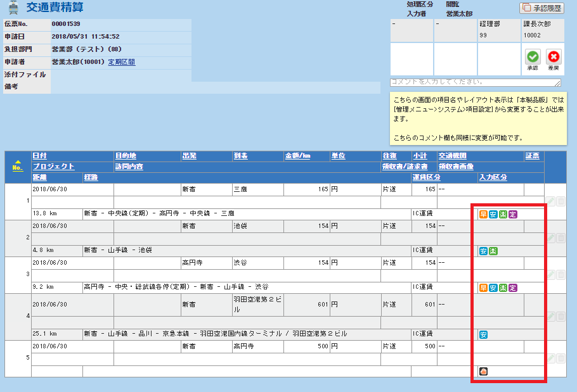The height and width of the screenshot is (392, 577).
Task: Click the blue 安 icon in row 3 (高円寺–渋谷)
Action: pos(493,288)
